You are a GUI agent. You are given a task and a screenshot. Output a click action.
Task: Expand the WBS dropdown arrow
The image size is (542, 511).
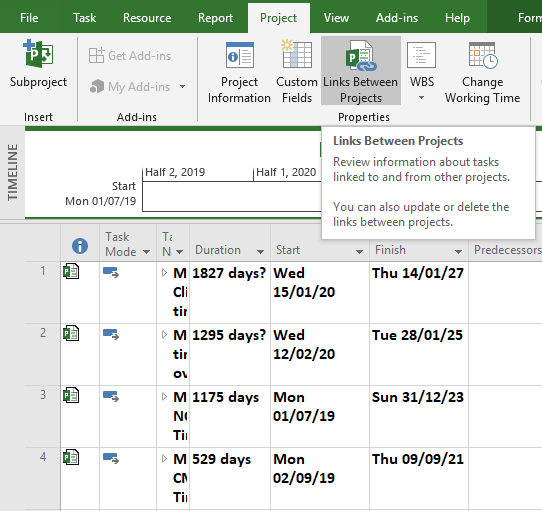[421, 98]
